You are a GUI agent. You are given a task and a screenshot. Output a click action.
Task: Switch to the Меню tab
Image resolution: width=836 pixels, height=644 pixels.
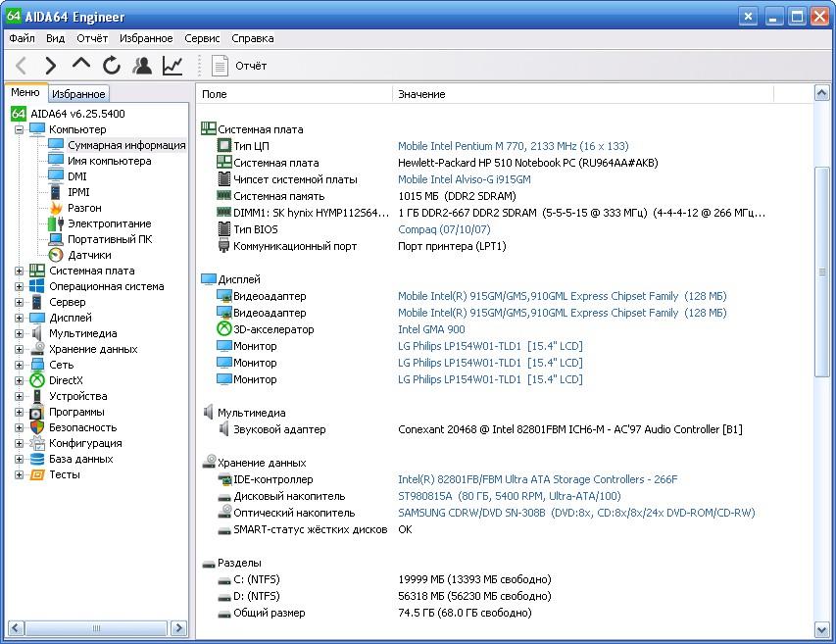tap(25, 93)
